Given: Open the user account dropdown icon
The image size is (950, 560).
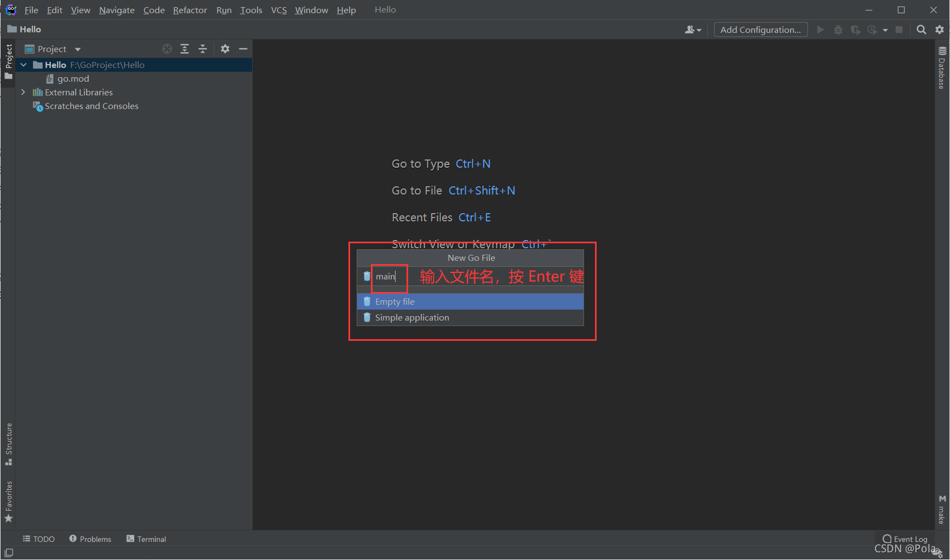Looking at the screenshot, I should (x=693, y=30).
